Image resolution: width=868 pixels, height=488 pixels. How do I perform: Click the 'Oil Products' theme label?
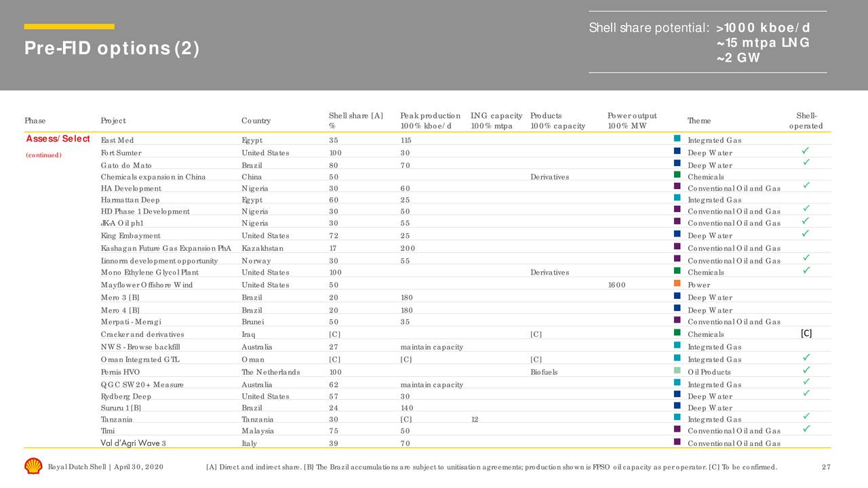709,372
